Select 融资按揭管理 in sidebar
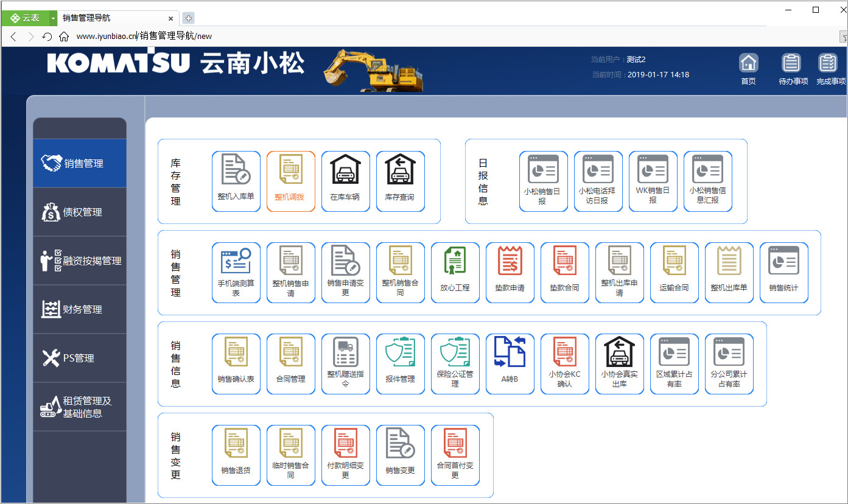The height and width of the screenshot is (504, 848). click(x=80, y=261)
